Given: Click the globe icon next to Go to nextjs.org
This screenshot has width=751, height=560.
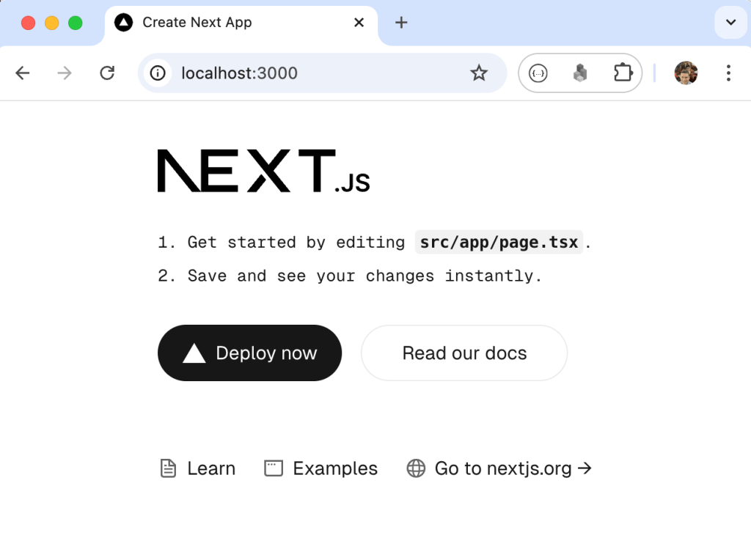Looking at the screenshot, I should click(x=417, y=468).
